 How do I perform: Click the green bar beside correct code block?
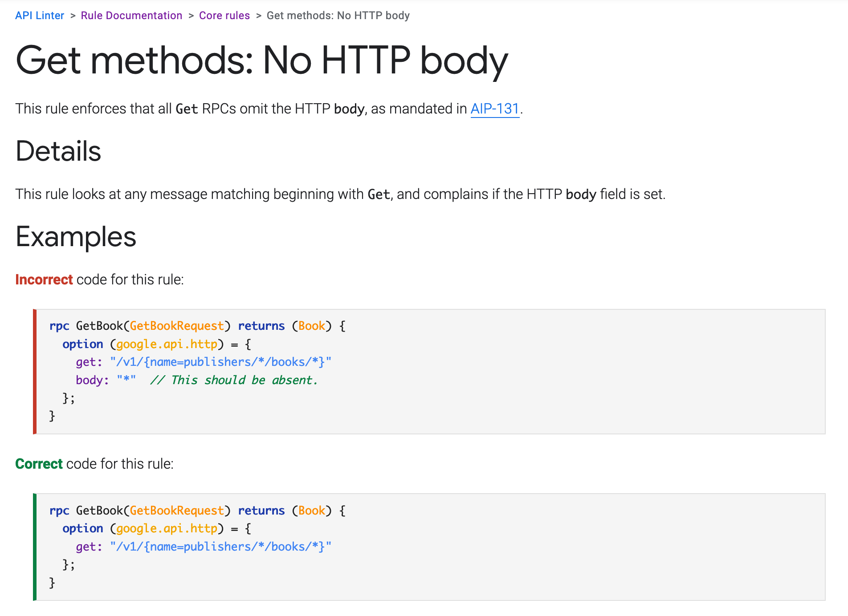(x=35, y=547)
